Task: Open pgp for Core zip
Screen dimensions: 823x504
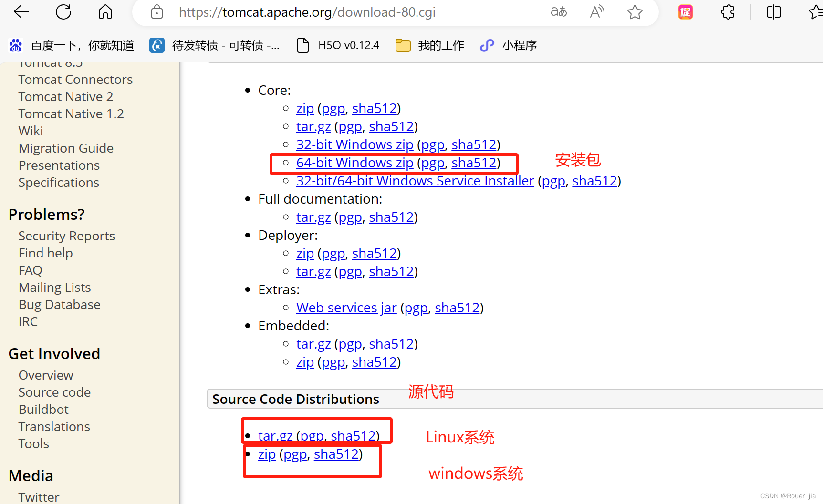Action: pos(333,109)
